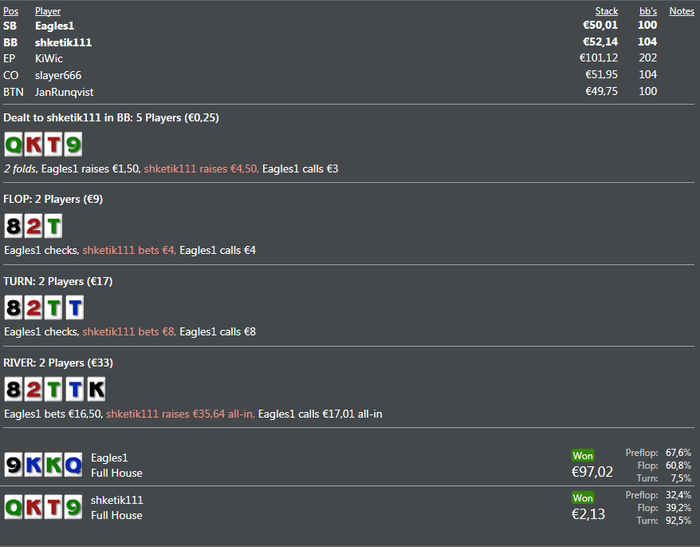The width and height of the screenshot is (700, 547).
Task: Click the green T card on the flop
Action: pyautogui.click(x=53, y=225)
